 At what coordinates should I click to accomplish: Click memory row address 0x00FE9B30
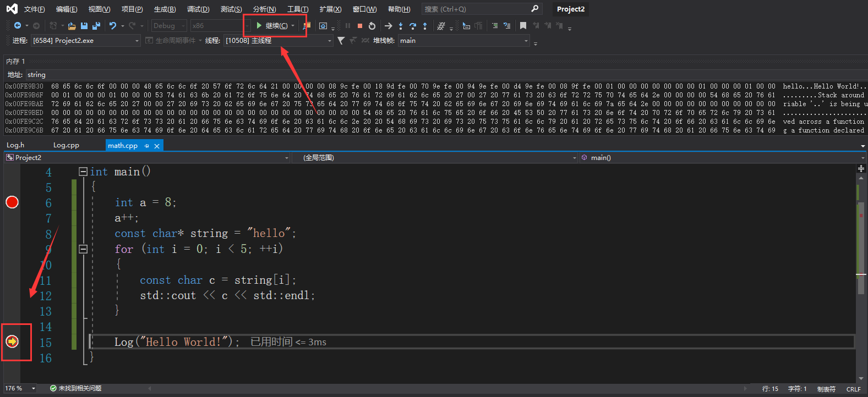(24, 86)
